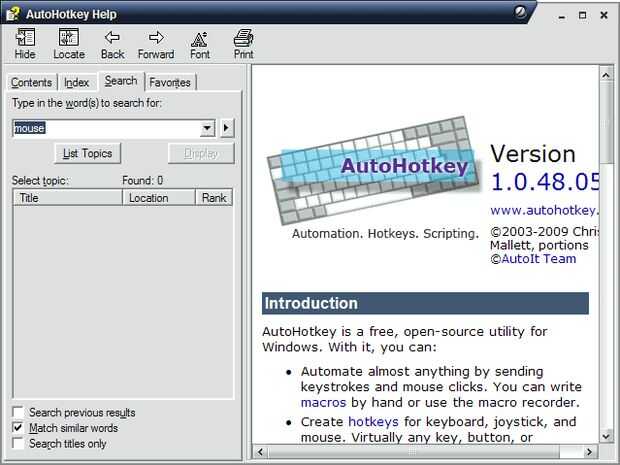Switch to the Contents tab
Image resolution: width=620 pixels, height=465 pixels.
coord(31,82)
